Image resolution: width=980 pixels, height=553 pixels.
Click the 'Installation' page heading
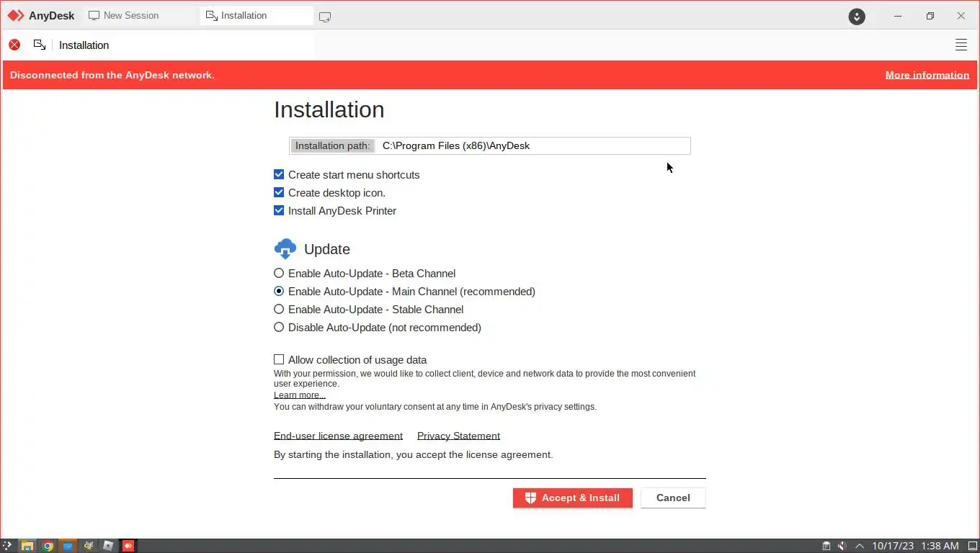(x=329, y=109)
